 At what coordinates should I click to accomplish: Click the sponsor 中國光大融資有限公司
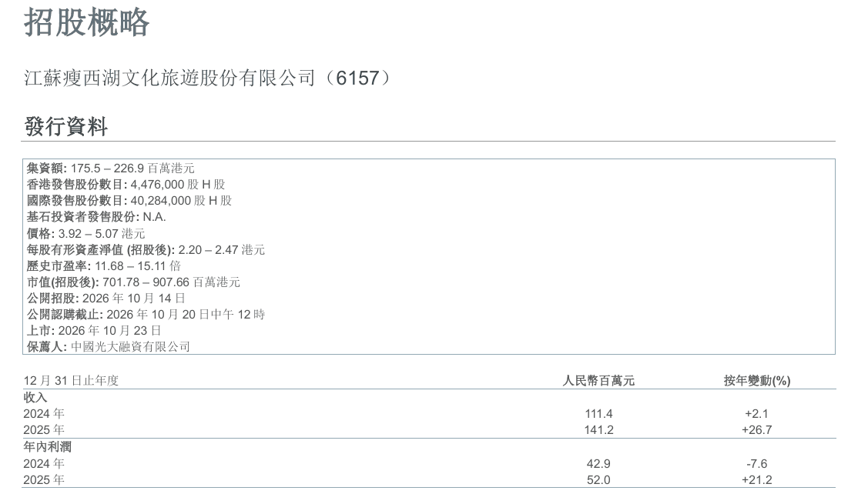[131, 347]
